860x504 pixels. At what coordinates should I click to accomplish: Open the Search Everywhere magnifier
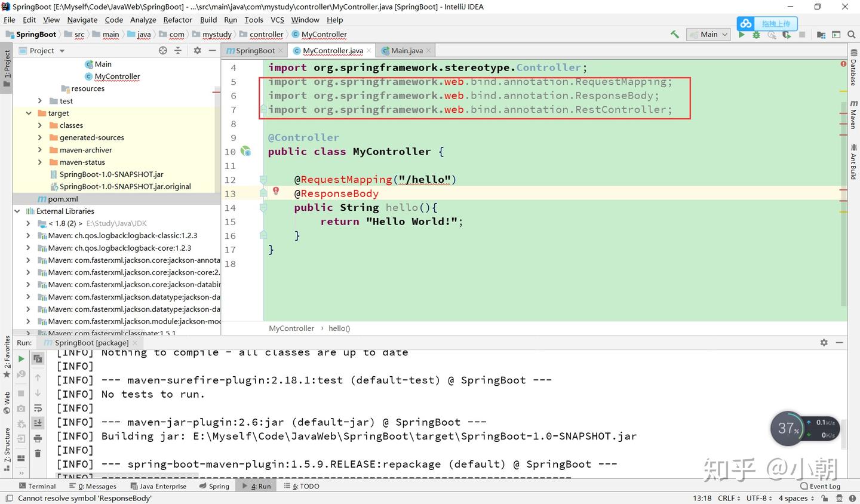pyautogui.click(x=852, y=35)
